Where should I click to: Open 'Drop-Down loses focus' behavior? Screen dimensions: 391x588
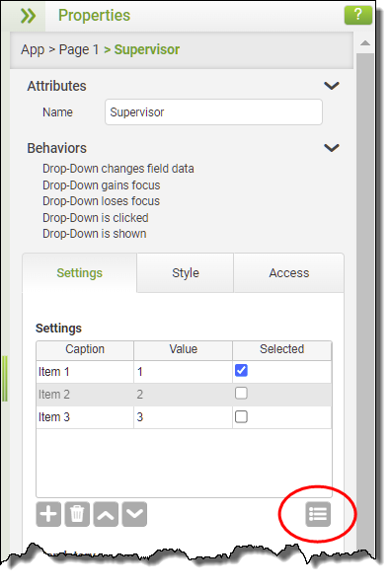click(x=102, y=201)
